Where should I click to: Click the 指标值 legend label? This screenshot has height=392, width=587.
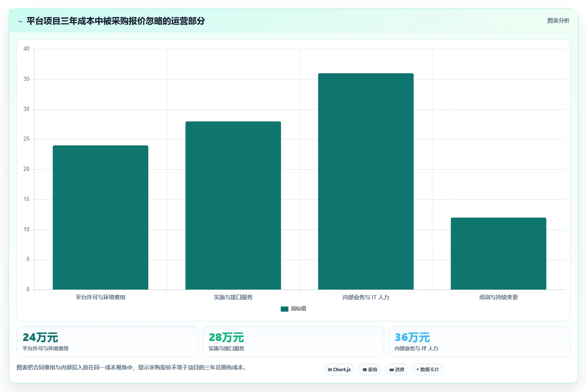[298, 309]
